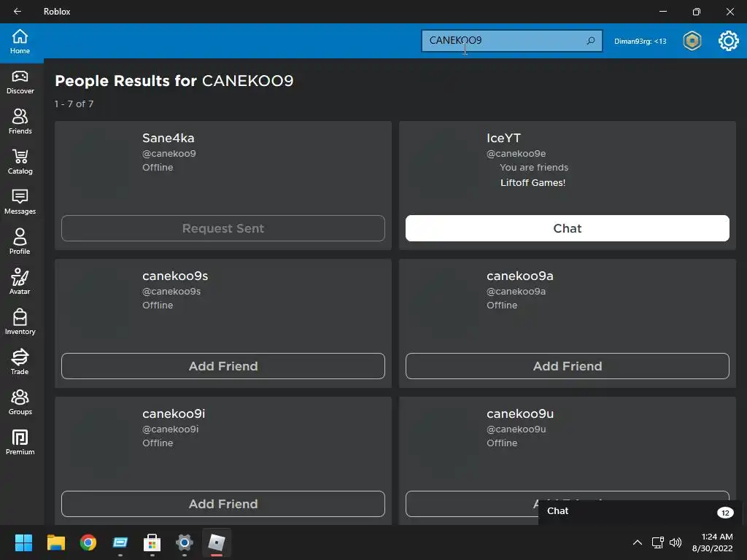The image size is (747, 560).
Task: Click the search magnifier icon
Action: [x=591, y=41]
